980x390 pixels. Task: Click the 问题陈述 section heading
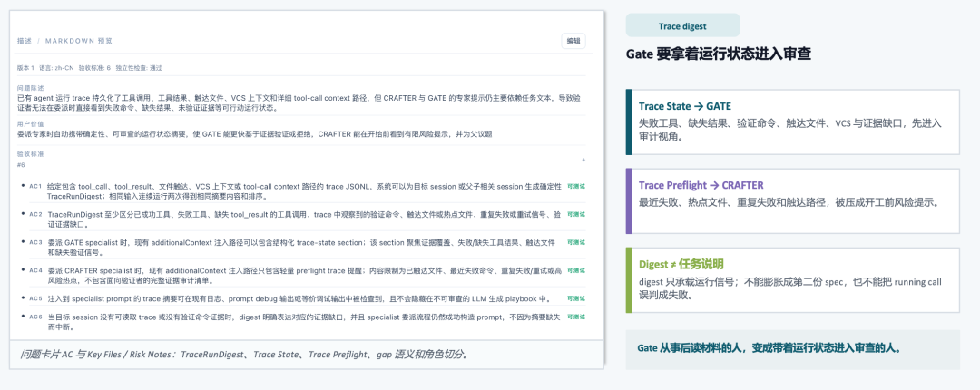point(28,88)
